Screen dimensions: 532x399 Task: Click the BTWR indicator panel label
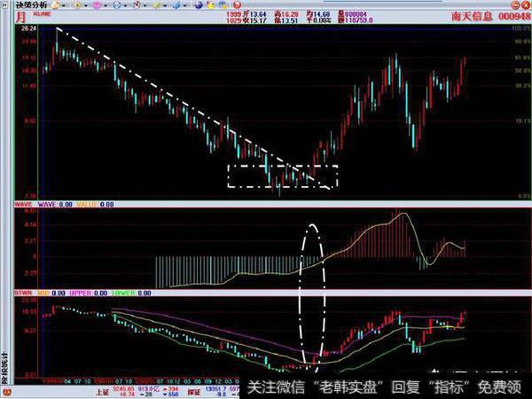tap(23, 291)
